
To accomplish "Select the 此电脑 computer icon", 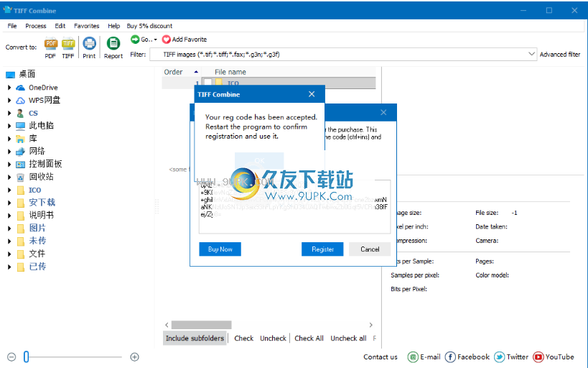I will [20, 126].
